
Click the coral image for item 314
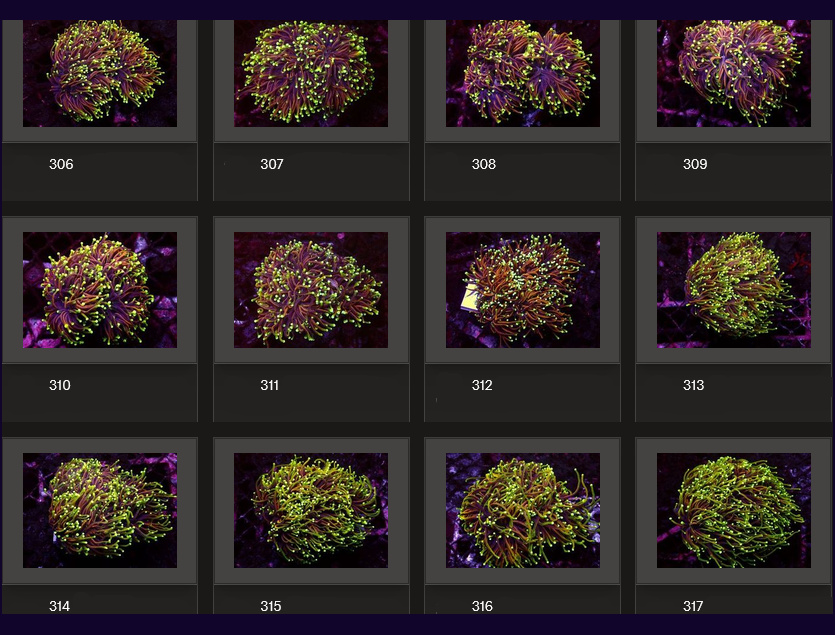tap(100, 510)
